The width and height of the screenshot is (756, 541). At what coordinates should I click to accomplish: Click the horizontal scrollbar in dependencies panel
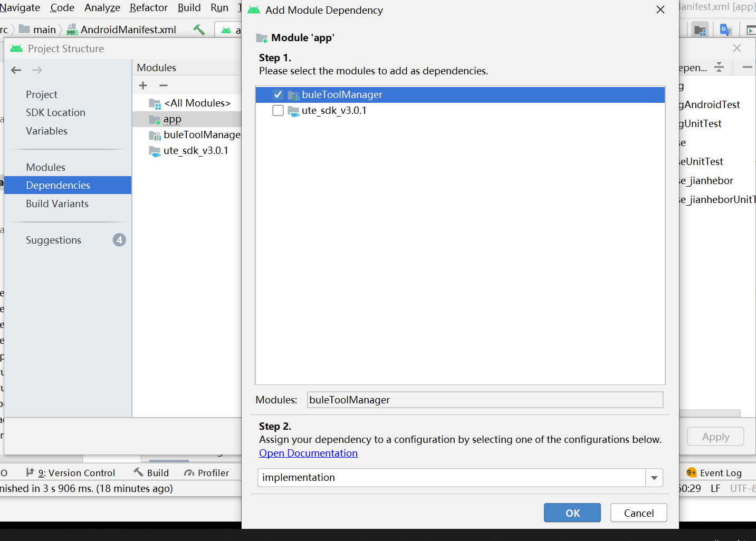(710, 413)
